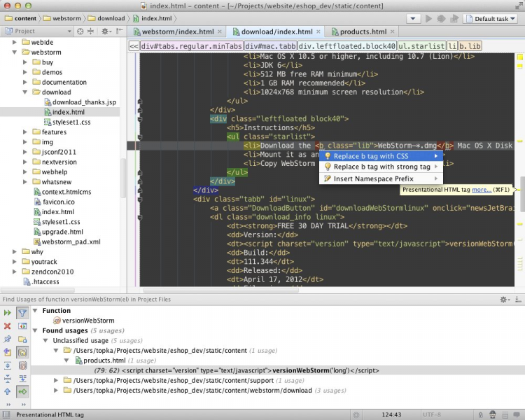Click the download breadcrumb in navigation bar

click(110, 18)
